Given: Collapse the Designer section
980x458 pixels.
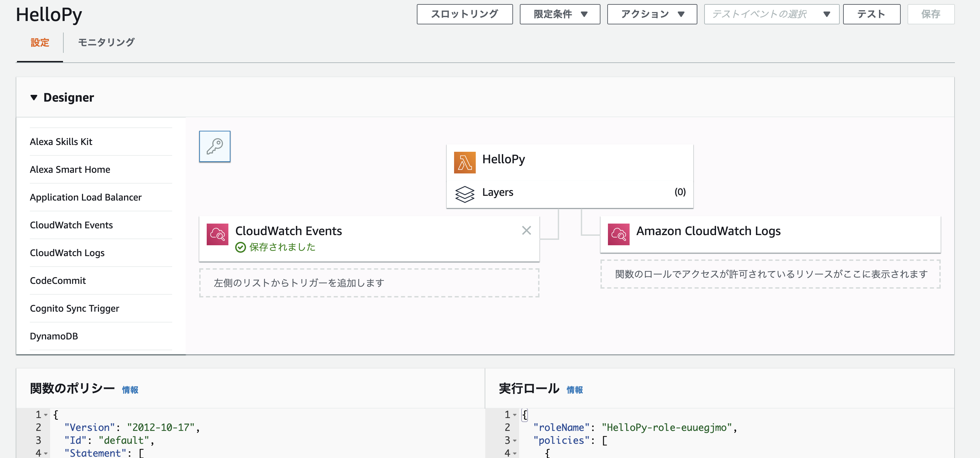Looking at the screenshot, I should [x=34, y=97].
